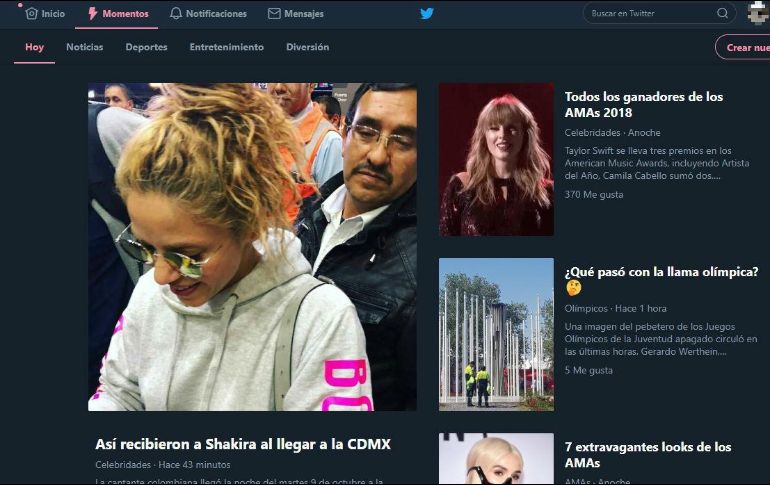This screenshot has width=770, height=485.
Task: Click the '370 Me gusta' text
Action: (x=594, y=195)
